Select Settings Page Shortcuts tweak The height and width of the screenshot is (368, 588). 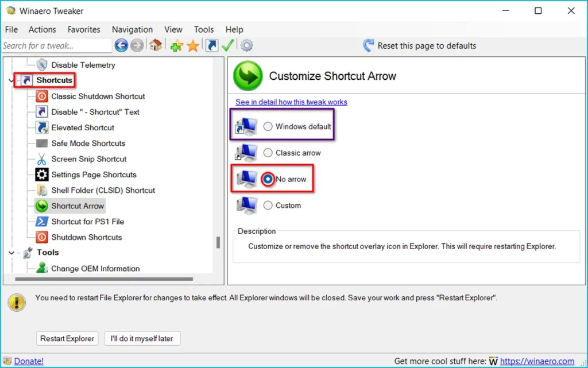pos(94,175)
